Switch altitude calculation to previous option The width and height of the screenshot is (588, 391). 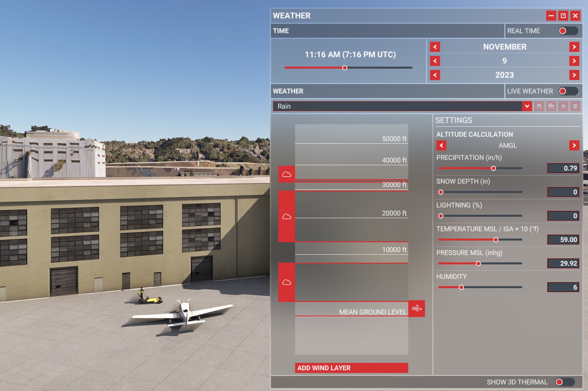(441, 145)
